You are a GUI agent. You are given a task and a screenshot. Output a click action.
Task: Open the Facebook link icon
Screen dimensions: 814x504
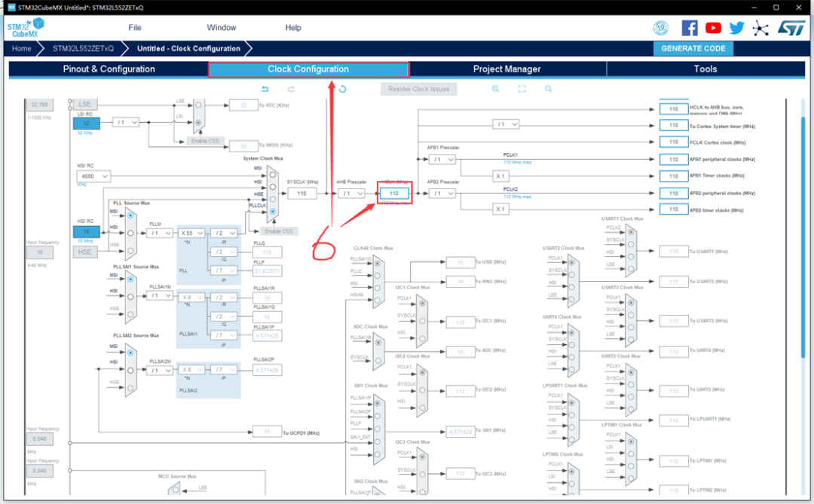click(x=689, y=28)
